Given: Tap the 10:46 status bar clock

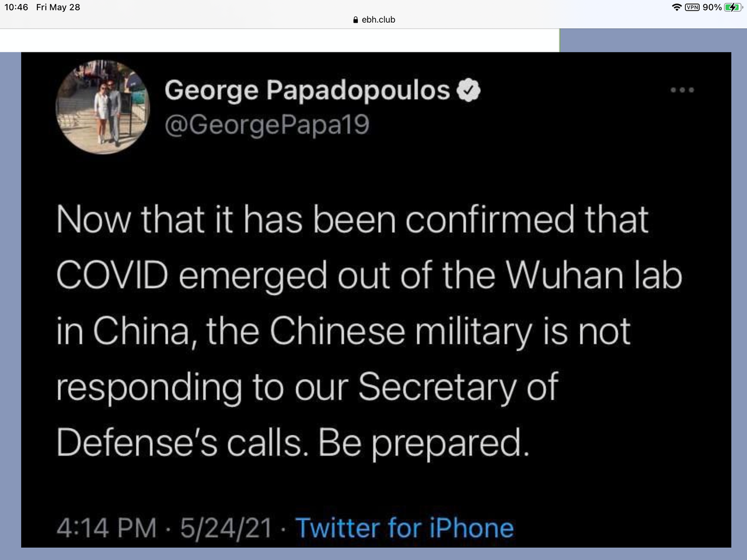Looking at the screenshot, I should 16,8.
